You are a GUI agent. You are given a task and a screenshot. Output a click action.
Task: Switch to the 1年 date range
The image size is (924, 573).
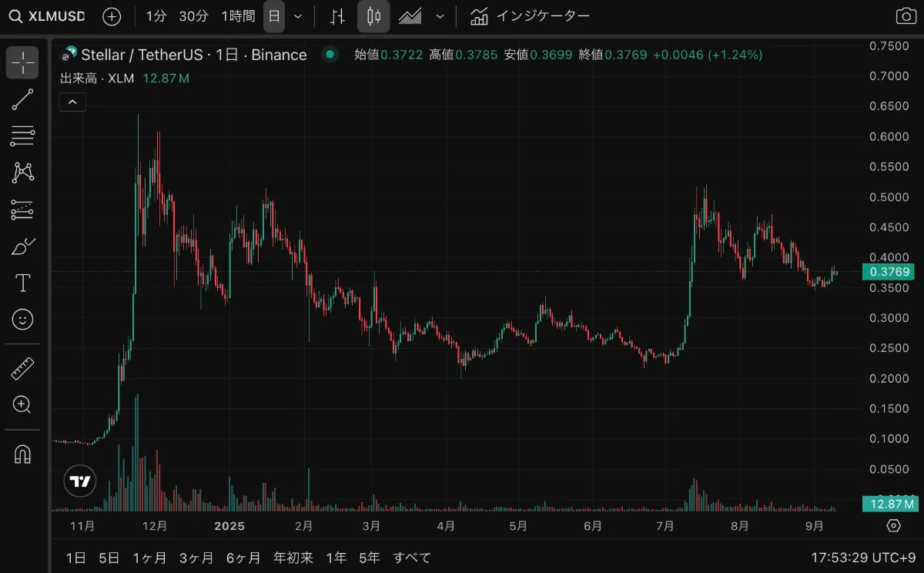336,558
